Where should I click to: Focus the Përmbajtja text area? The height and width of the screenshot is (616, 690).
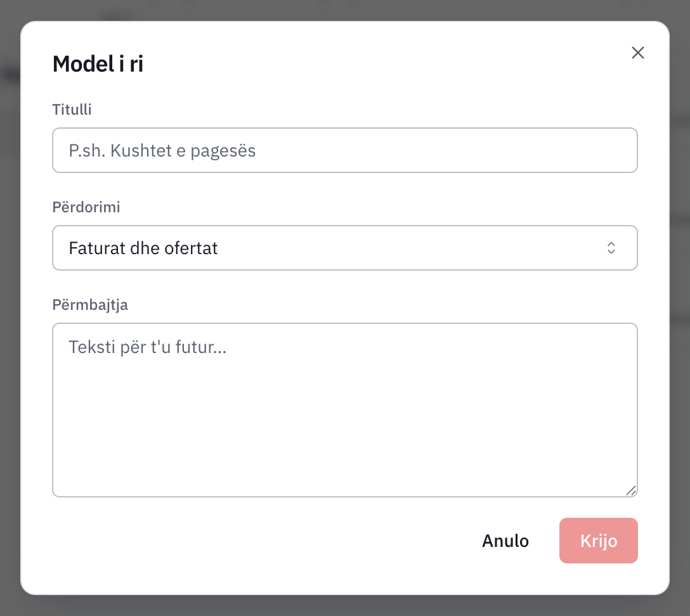(345, 410)
